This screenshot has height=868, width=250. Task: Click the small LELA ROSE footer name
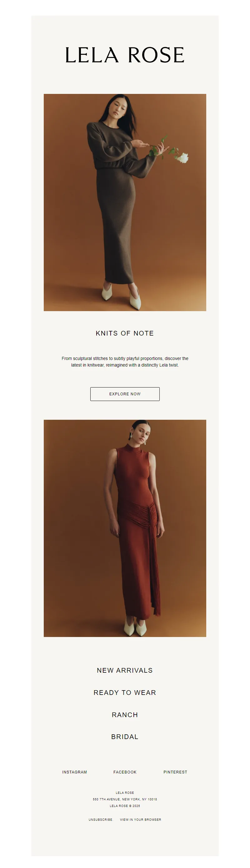tap(125, 793)
